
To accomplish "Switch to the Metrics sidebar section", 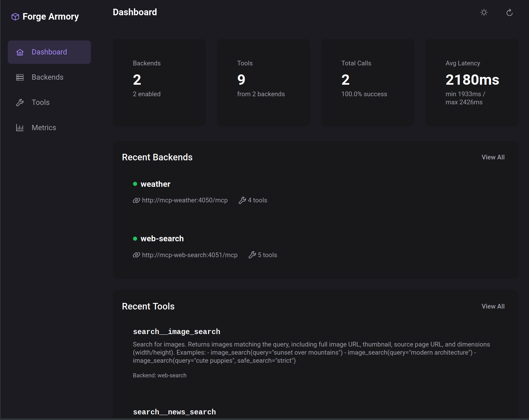I will tap(44, 127).
